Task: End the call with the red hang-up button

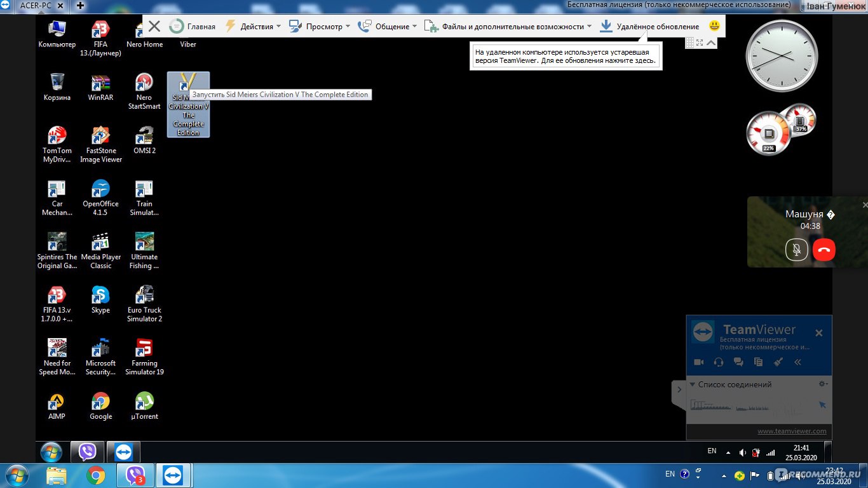Action: (x=824, y=249)
